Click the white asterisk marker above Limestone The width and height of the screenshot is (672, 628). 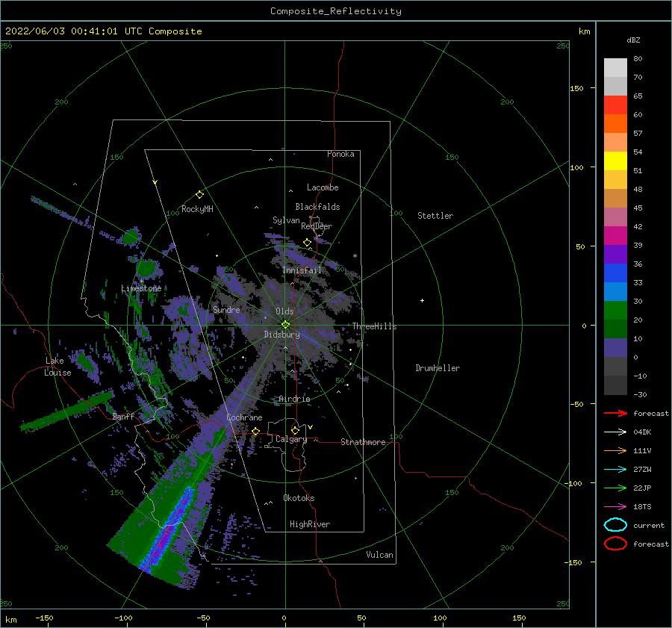pos(141,282)
